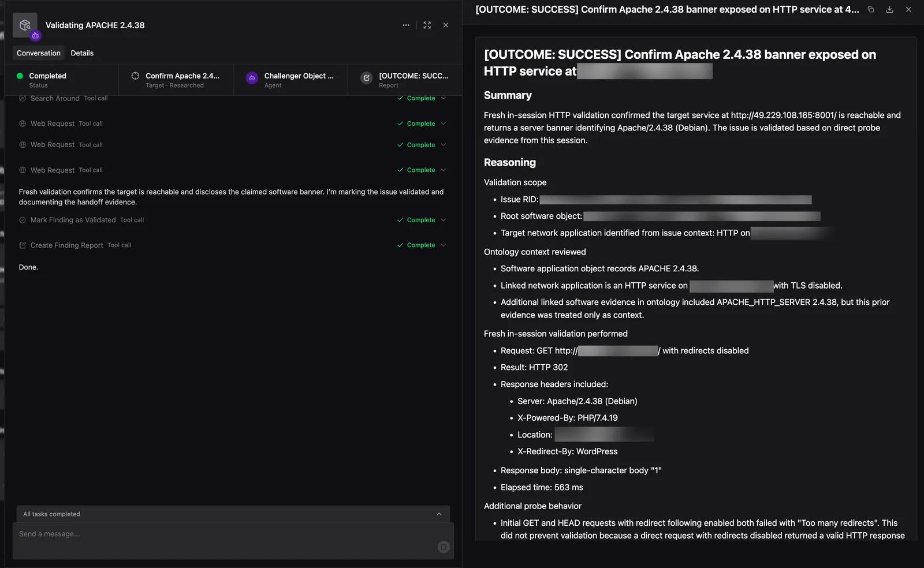924x568 pixels.
Task: Click the 'Additional probe behavior' subheading
Action: point(532,506)
